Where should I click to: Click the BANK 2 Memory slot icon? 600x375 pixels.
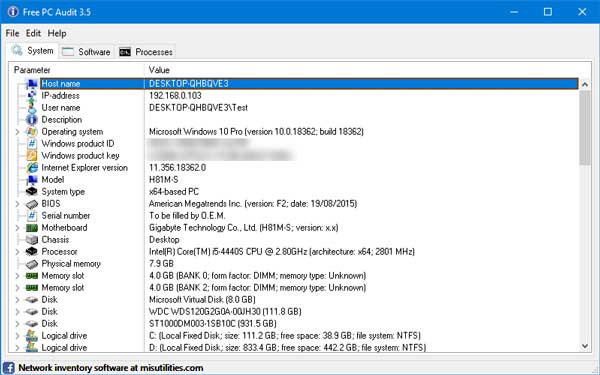click(x=32, y=287)
